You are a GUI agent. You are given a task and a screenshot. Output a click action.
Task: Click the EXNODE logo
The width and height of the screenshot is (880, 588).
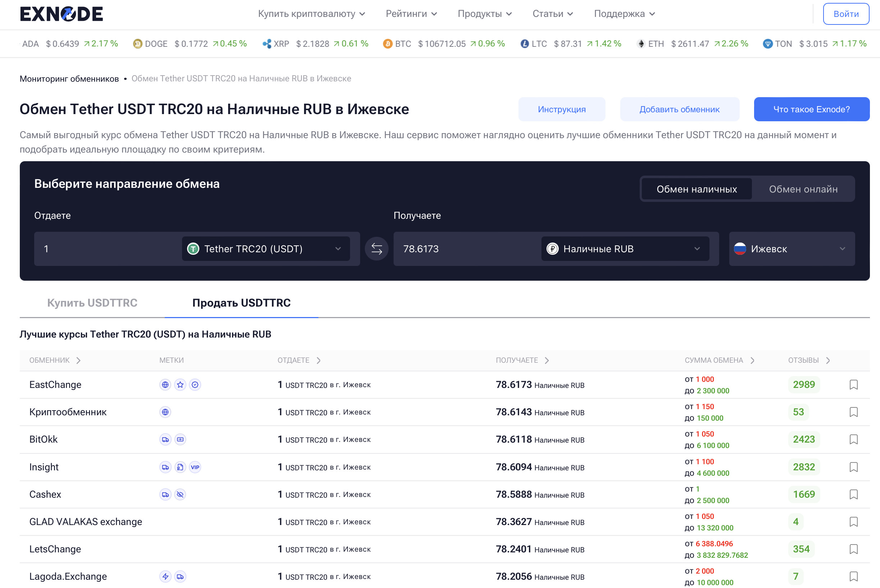point(62,14)
